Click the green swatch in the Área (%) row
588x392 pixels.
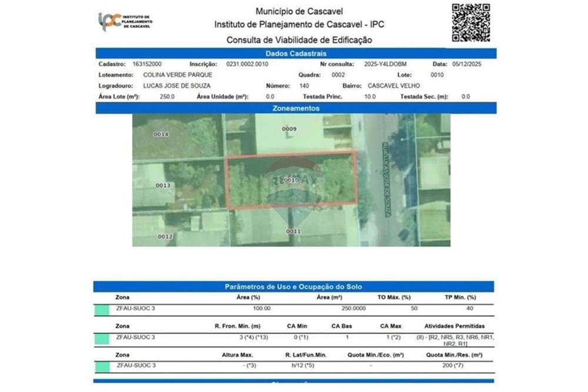pyautogui.click(x=102, y=309)
